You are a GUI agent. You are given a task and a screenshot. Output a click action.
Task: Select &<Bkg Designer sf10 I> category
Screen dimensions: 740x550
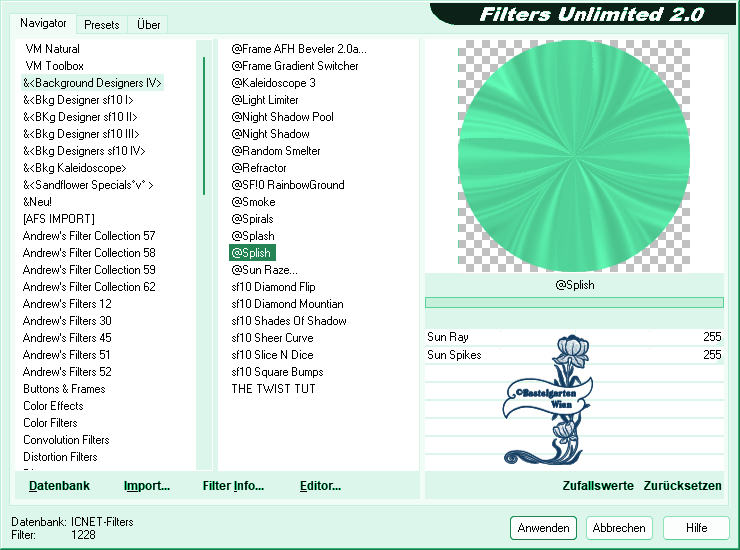[x=78, y=100]
